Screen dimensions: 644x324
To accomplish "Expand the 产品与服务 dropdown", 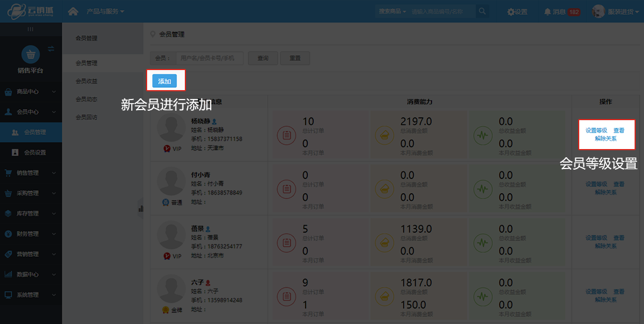I will (105, 11).
